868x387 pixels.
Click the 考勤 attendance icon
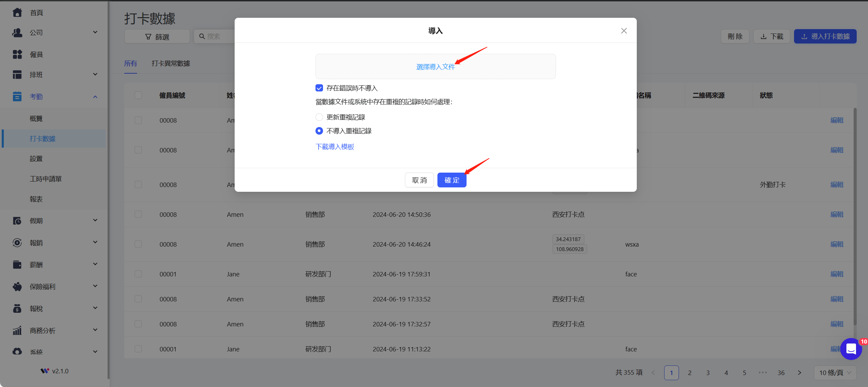[x=17, y=96]
